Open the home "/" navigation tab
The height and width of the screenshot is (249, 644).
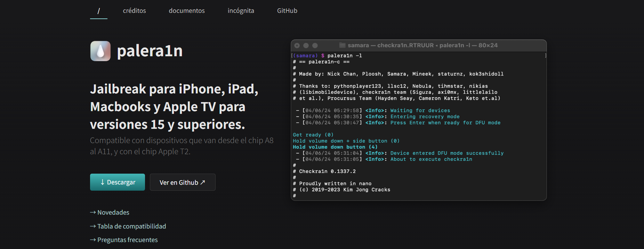99,11
